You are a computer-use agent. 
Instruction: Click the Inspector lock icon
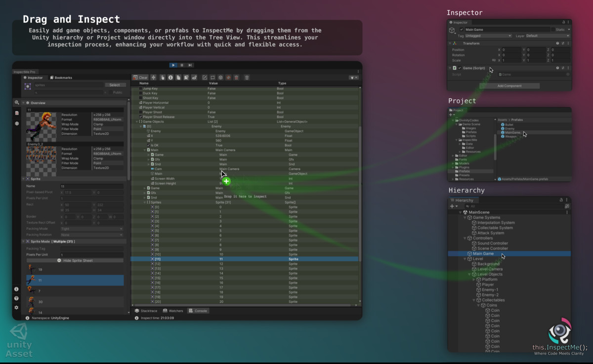point(564,22)
